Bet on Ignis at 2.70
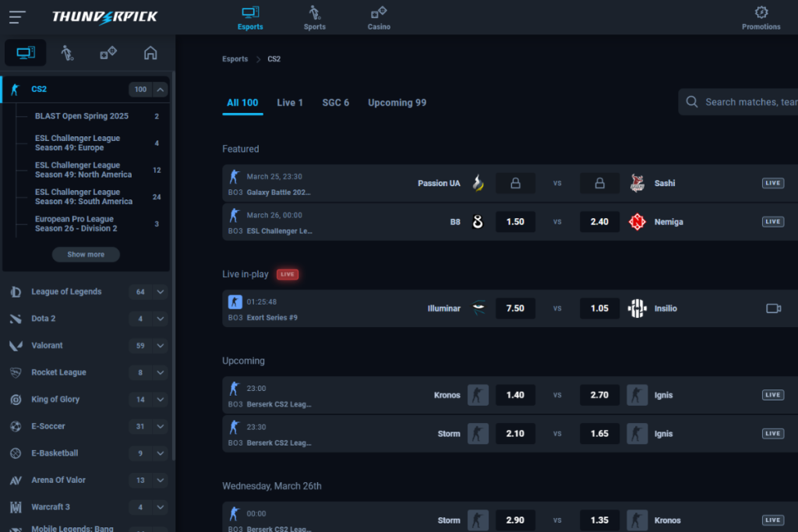798x532 pixels. (599, 395)
